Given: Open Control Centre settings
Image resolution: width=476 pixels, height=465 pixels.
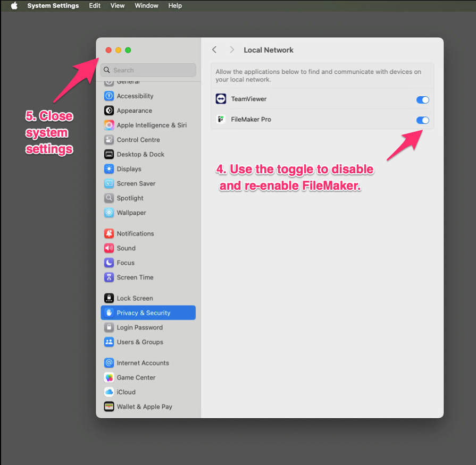Looking at the screenshot, I should click(148, 140).
